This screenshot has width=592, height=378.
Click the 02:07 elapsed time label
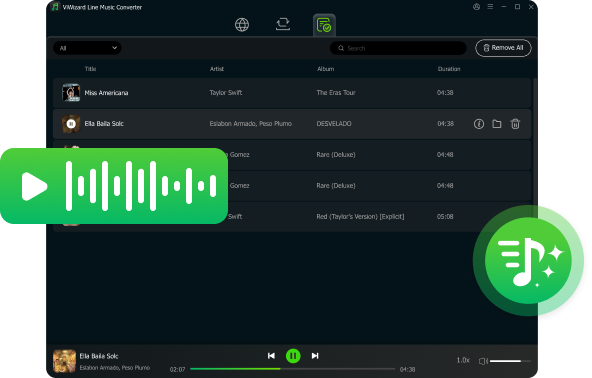(177, 369)
